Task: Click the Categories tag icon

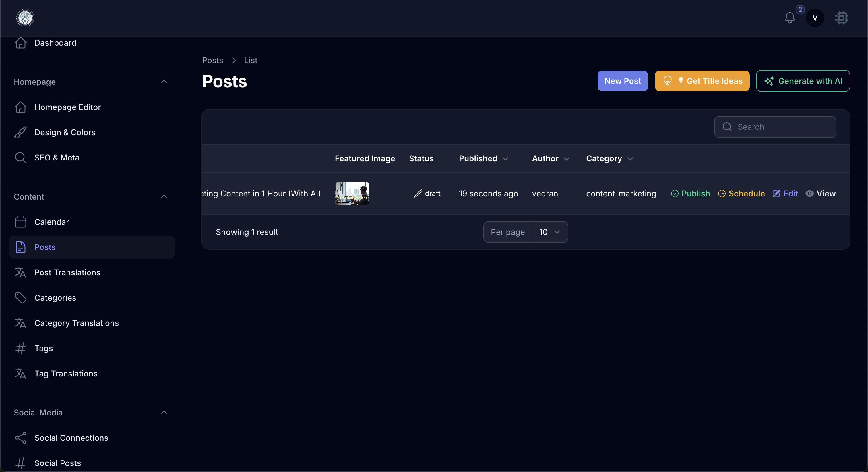Action: point(21,298)
